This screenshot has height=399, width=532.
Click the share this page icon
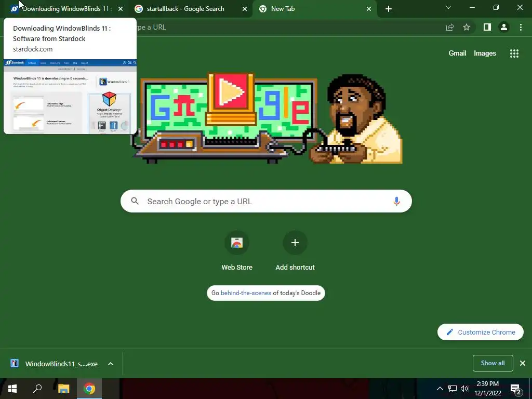tap(450, 28)
